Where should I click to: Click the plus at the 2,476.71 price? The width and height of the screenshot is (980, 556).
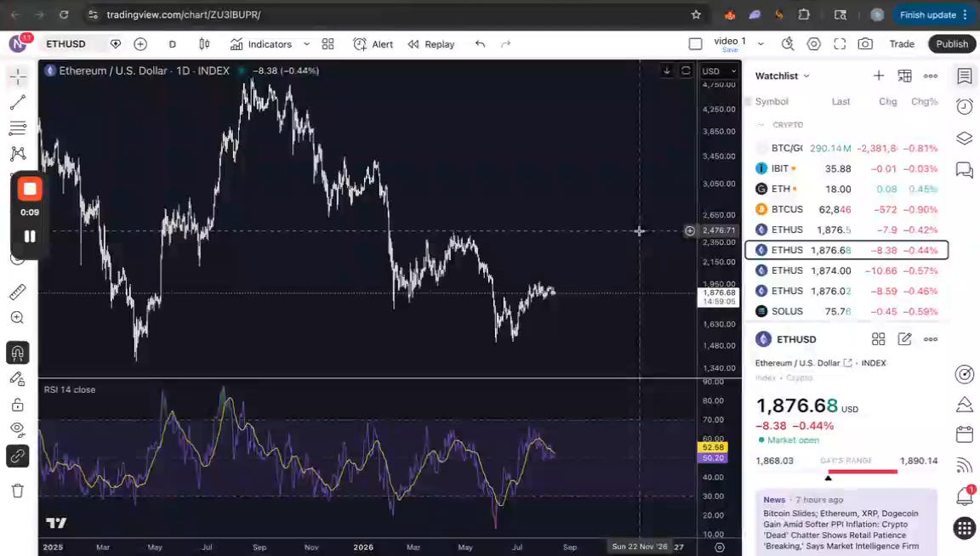point(689,230)
